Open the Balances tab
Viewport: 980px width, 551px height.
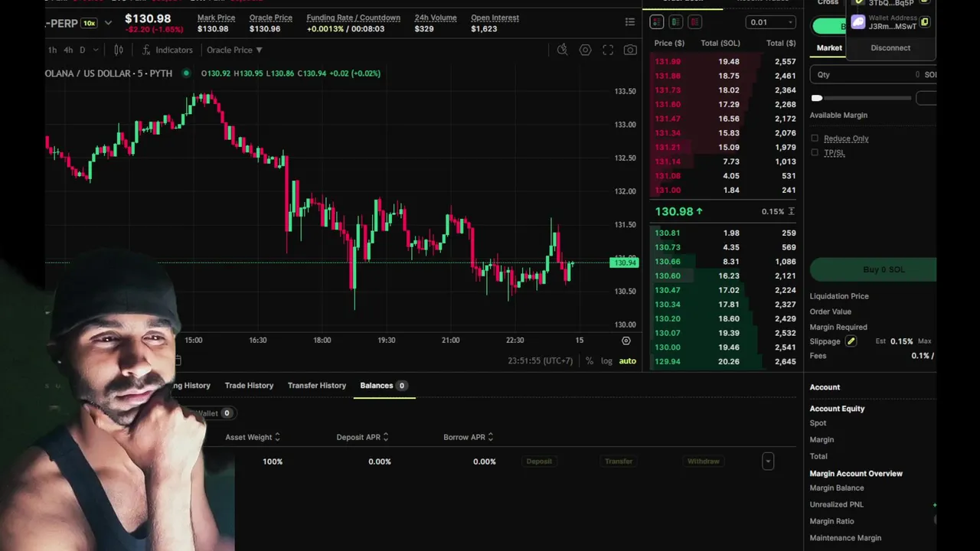pyautogui.click(x=383, y=386)
